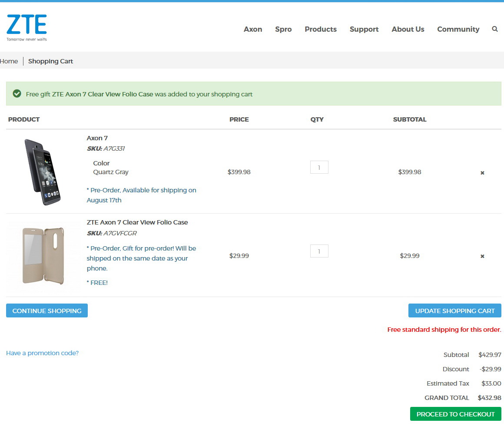Open the Support menu item

[364, 29]
